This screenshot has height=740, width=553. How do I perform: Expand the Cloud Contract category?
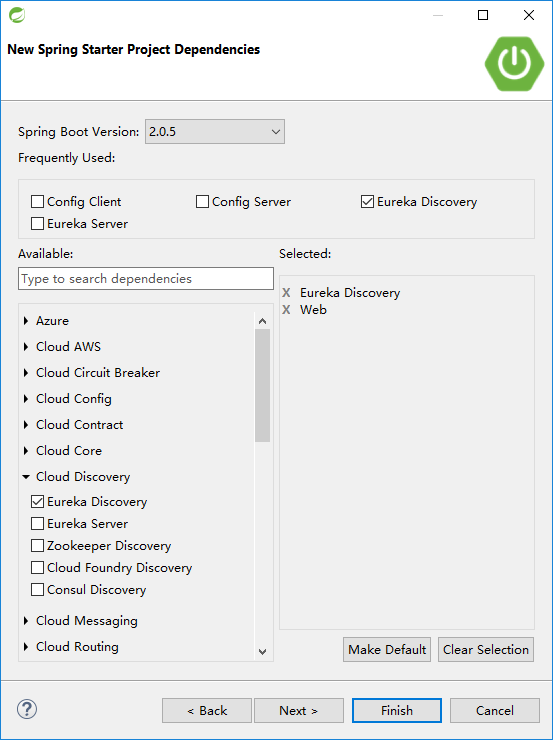[26, 425]
